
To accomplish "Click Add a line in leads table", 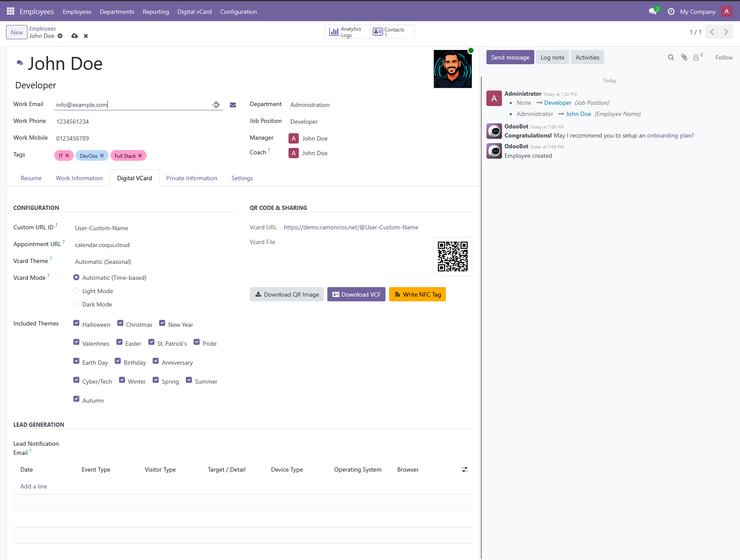I will pos(34,486).
